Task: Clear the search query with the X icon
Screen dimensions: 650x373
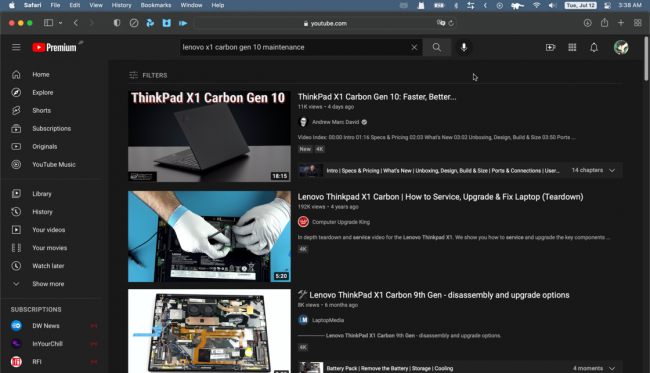Action: pos(414,47)
